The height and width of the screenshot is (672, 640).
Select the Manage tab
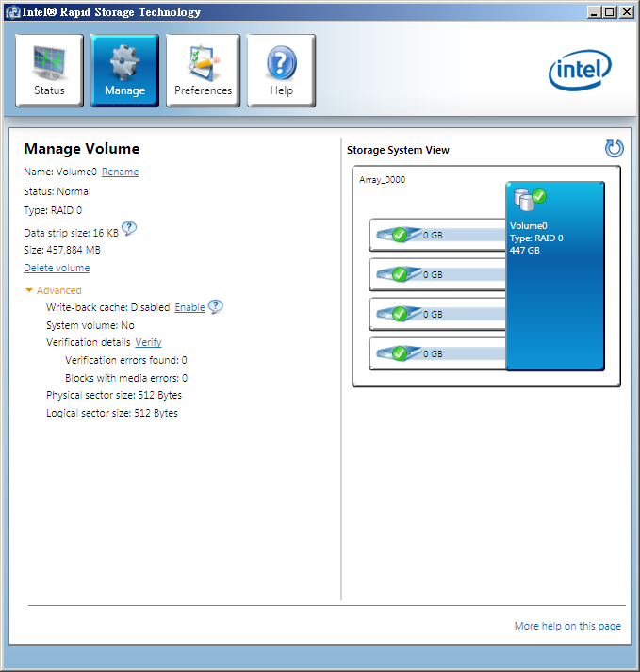124,71
